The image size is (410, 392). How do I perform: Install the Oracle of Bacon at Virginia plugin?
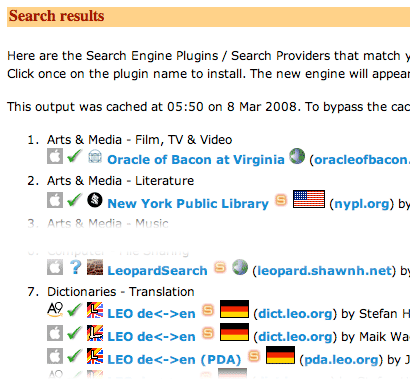click(x=196, y=160)
